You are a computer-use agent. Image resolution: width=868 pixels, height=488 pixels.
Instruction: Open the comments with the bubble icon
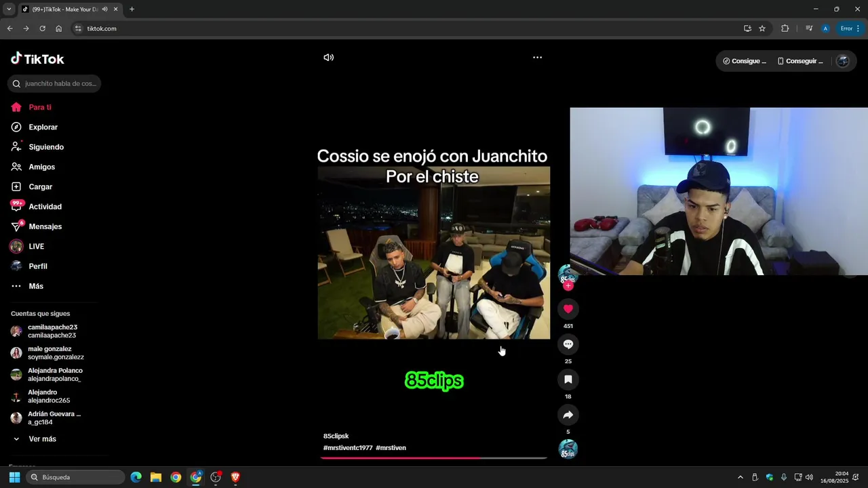point(568,344)
